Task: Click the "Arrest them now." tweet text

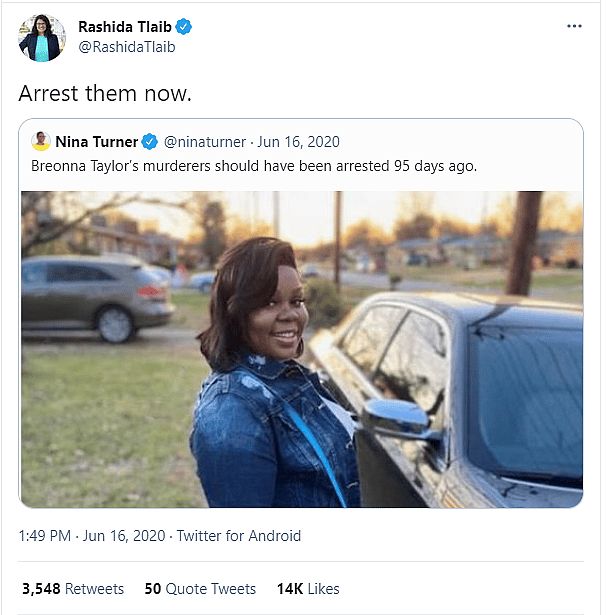Action: (x=105, y=93)
